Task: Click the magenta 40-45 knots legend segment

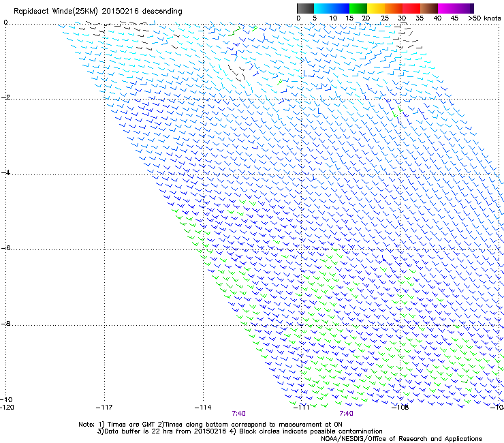Action: coord(447,8)
